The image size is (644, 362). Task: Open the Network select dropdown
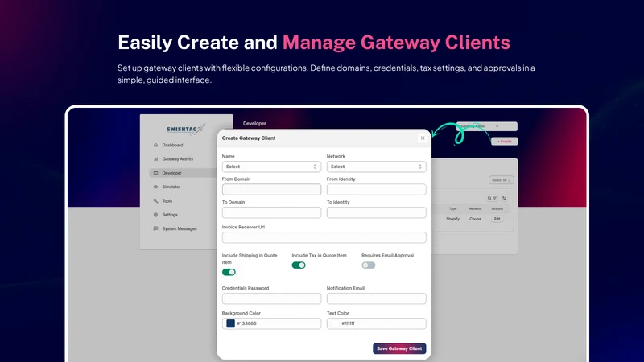click(x=376, y=167)
